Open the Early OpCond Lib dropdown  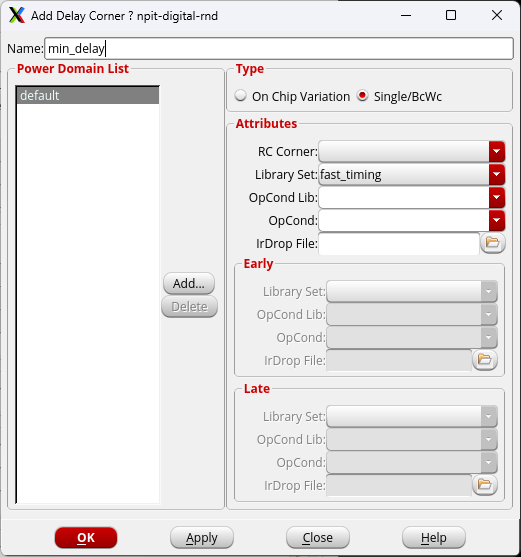489,314
